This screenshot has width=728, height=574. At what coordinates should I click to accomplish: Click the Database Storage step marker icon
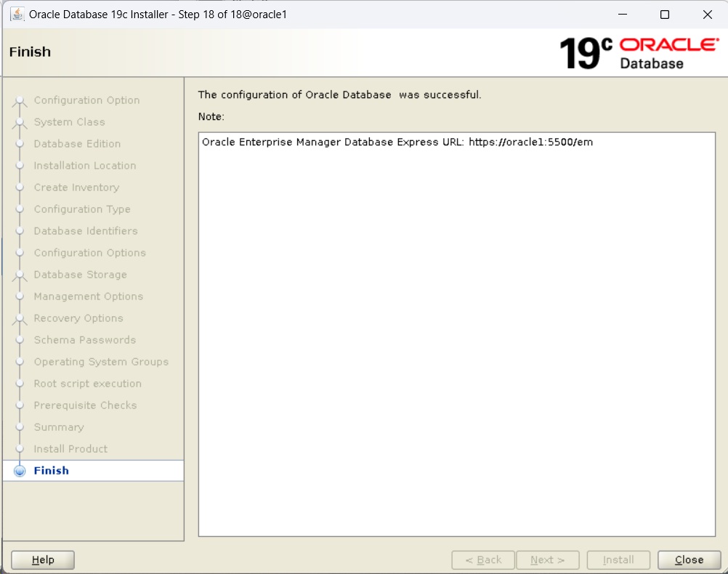click(x=20, y=275)
